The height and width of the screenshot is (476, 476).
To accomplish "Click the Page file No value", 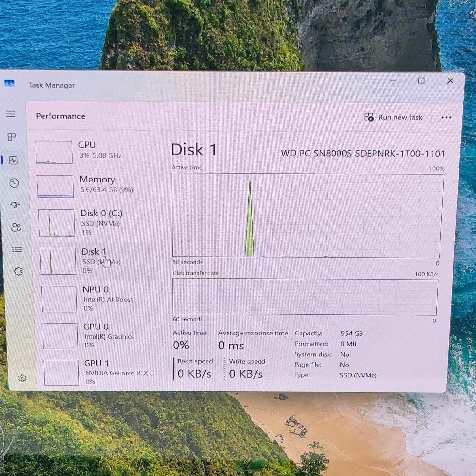I will (344, 365).
